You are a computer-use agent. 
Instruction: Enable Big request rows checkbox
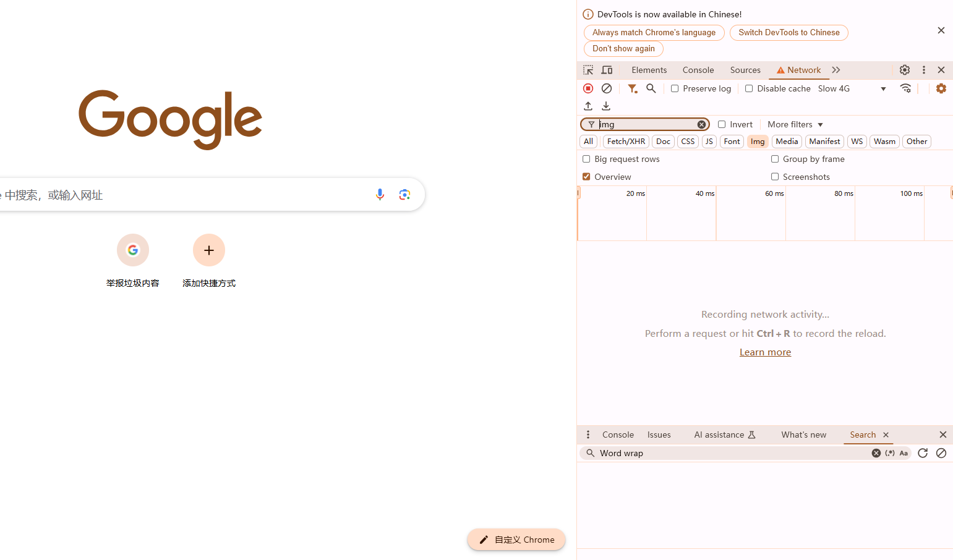click(x=586, y=159)
